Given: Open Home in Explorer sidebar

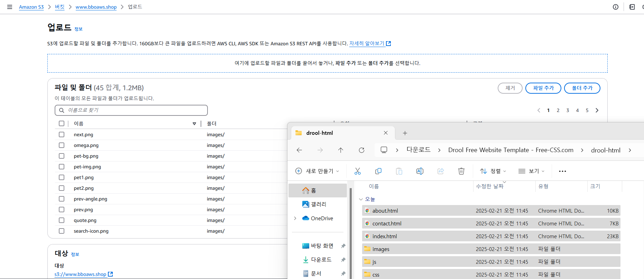Looking at the screenshot, I should tap(318, 190).
